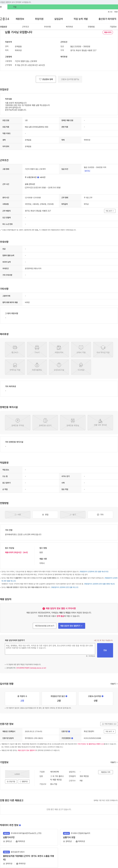
Task: Click the 통근버스 welfare icon
Action: tap(15, 349)
